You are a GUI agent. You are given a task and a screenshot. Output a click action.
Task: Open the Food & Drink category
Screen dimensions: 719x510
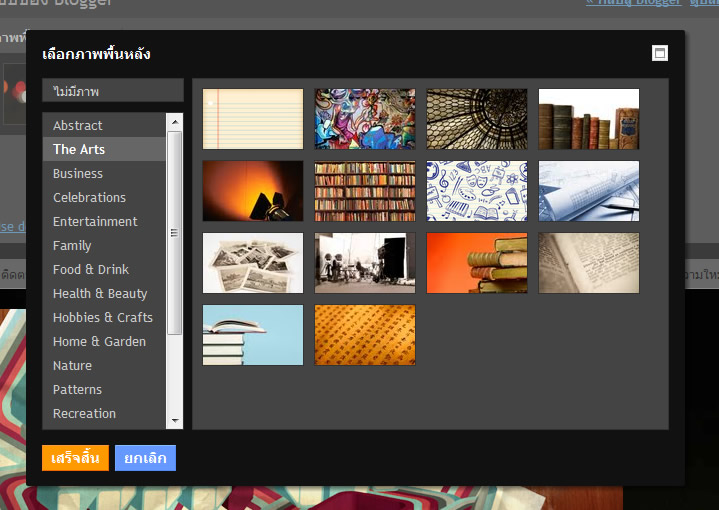click(91, 269)
